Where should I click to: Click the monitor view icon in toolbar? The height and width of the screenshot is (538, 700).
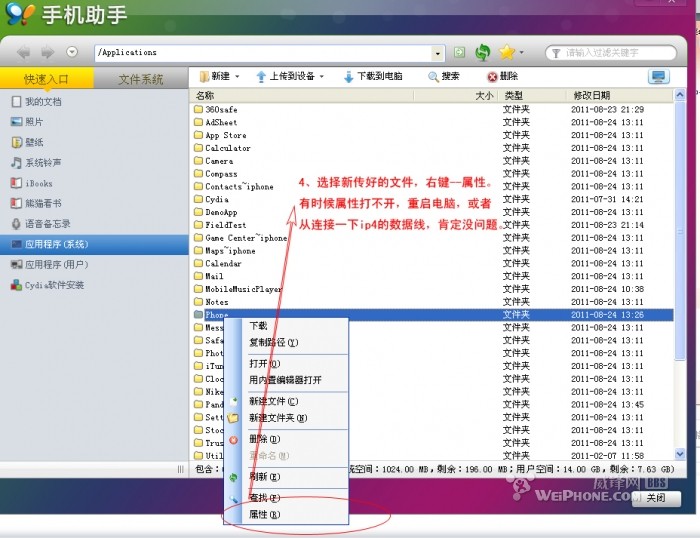658,76
